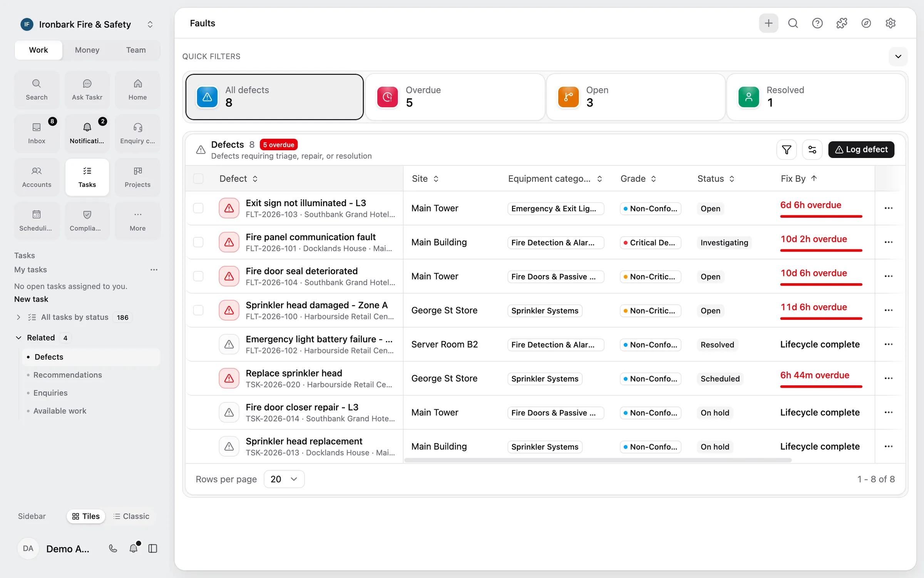Check the Exit sign not illuminated row checkbox
Image resolution: width=924 pixels, height=578 pixels.
[198, 208]
